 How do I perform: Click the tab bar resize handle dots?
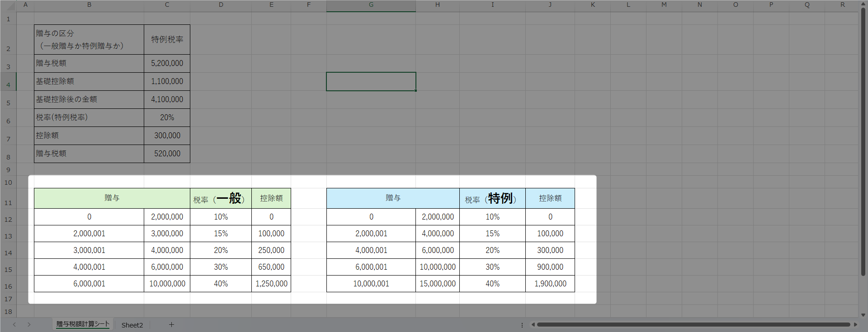[522, 325]
